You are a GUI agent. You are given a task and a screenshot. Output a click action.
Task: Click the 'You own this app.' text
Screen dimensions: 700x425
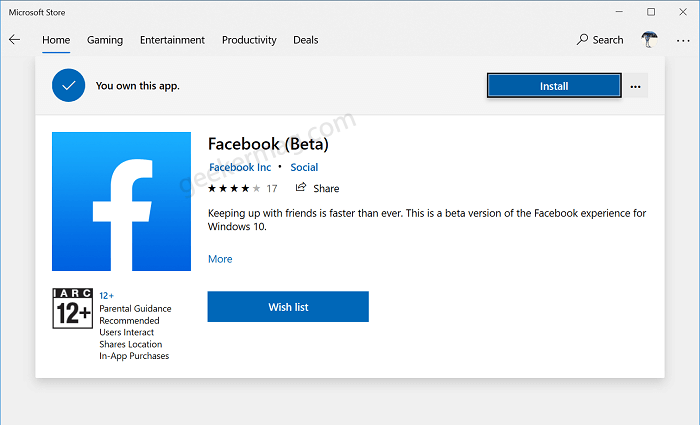click(x=138, y=86)
